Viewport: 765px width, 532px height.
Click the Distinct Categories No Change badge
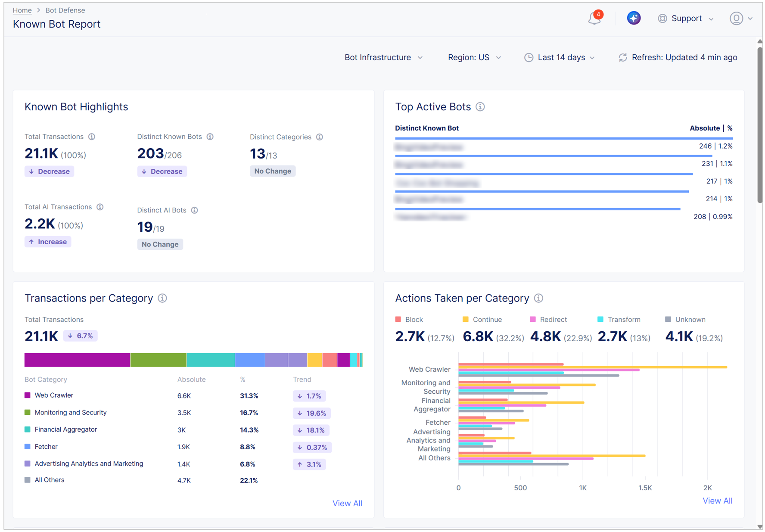(273, 171)
